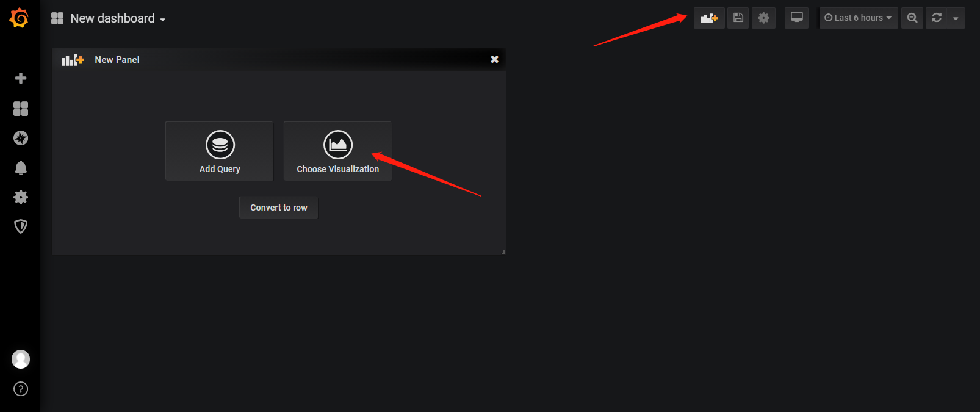980x412 pixels.
Task: Save dashboard with the floppy disk icon
Action: coord(738,18)
